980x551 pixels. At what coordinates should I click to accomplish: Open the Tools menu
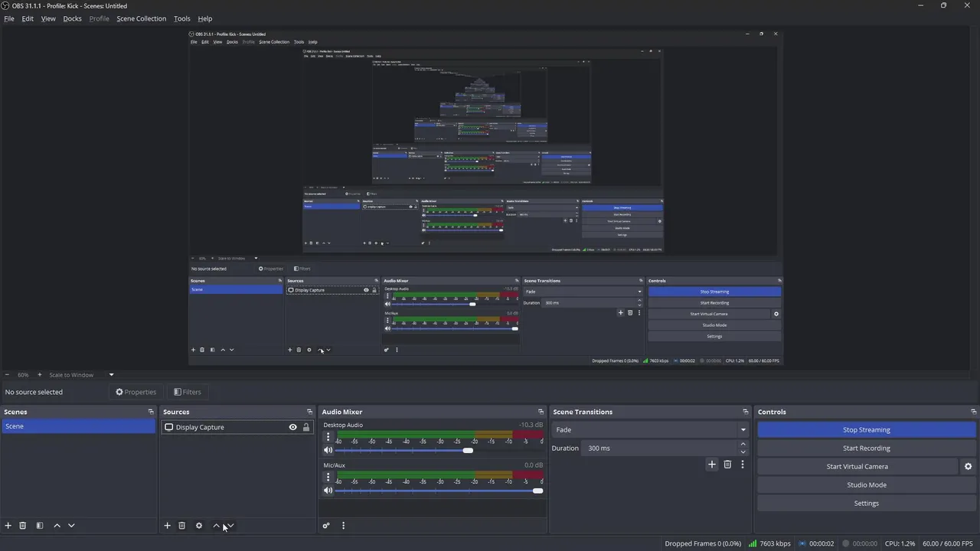coord(182,18)
